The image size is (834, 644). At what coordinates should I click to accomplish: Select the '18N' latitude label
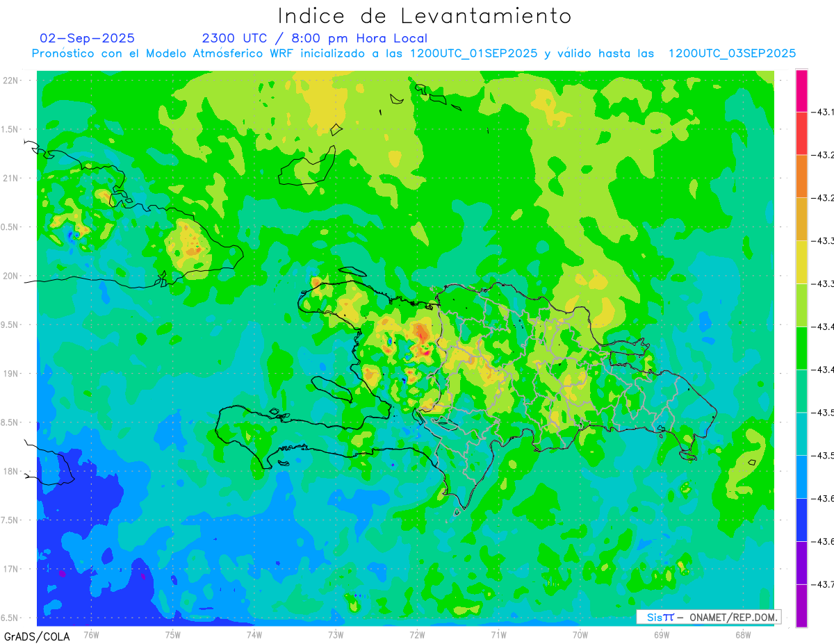click(11, 471)
